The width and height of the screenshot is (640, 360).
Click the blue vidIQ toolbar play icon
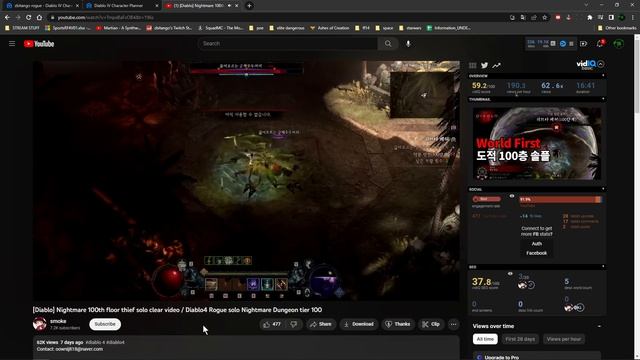(x=563, y=44)
